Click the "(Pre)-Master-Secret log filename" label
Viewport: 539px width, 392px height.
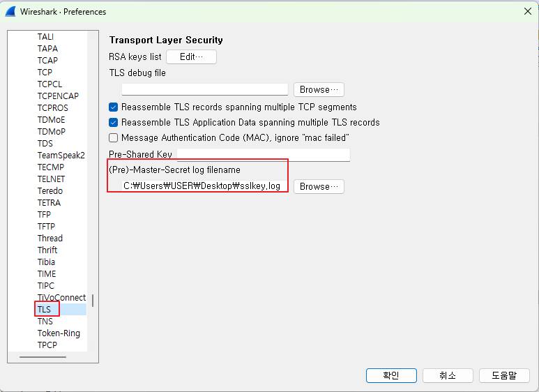174,170
